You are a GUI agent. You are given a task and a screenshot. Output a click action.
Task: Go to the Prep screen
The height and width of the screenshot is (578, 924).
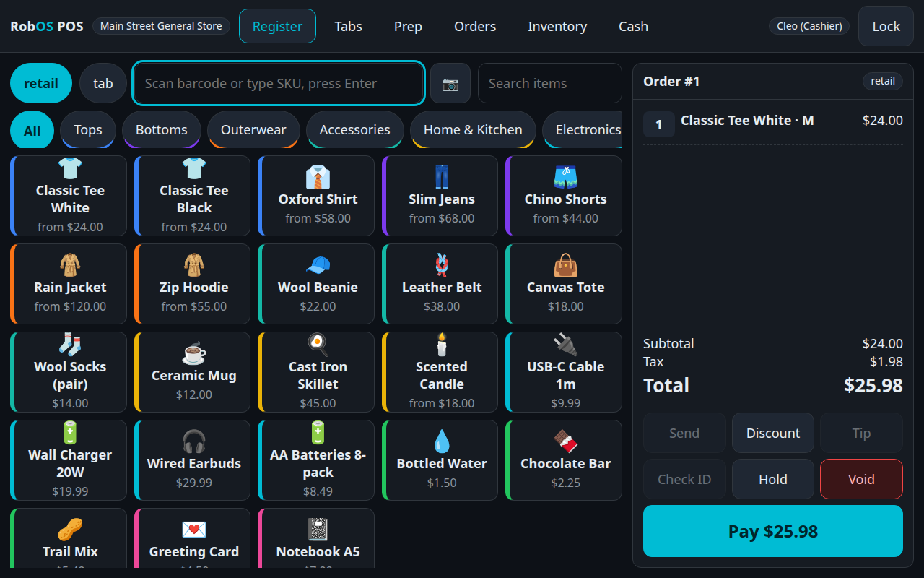[408, 26]
